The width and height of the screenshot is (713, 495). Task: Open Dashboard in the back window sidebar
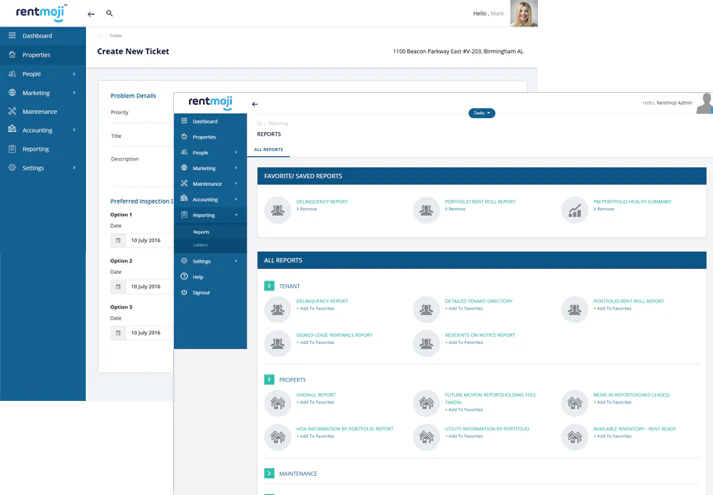pos(37,36)
